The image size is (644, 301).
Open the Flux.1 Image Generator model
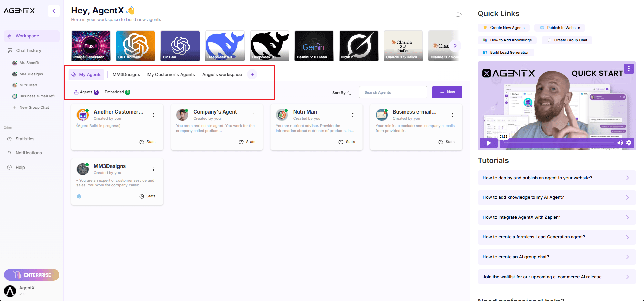tap(91, 46)
